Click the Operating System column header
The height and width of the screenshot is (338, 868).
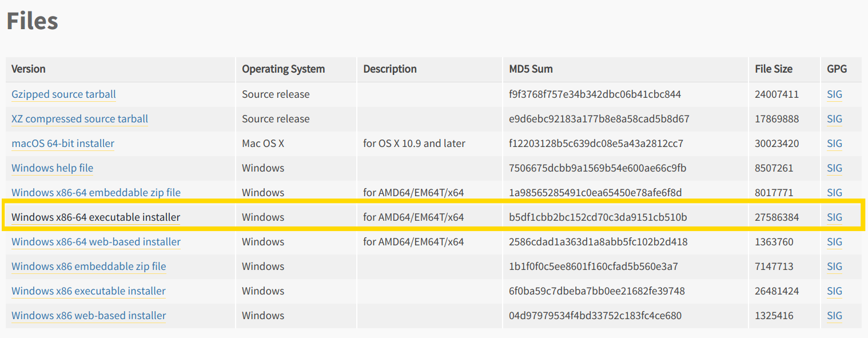tap(283, 69)
